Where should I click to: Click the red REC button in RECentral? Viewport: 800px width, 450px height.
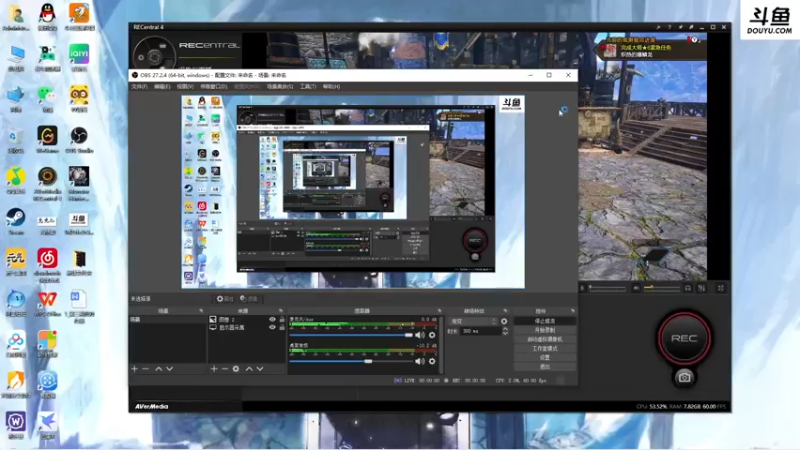684,338
